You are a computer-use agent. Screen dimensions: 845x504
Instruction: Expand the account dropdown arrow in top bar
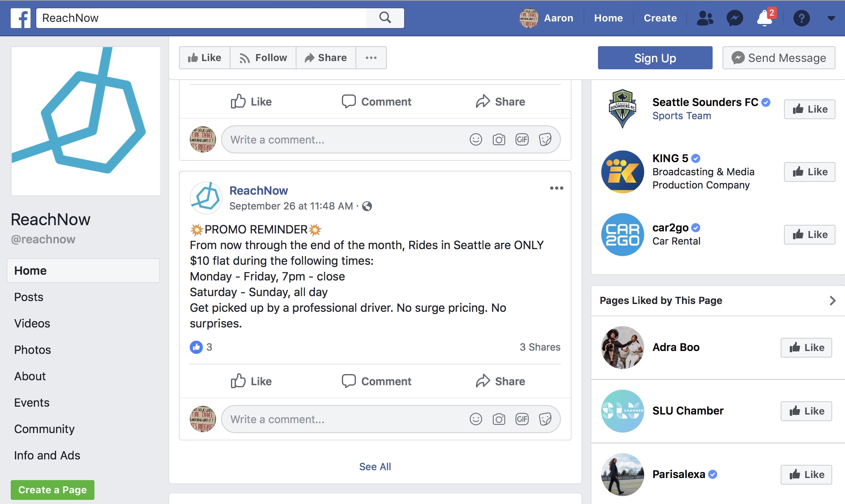[x=831, y=18]
